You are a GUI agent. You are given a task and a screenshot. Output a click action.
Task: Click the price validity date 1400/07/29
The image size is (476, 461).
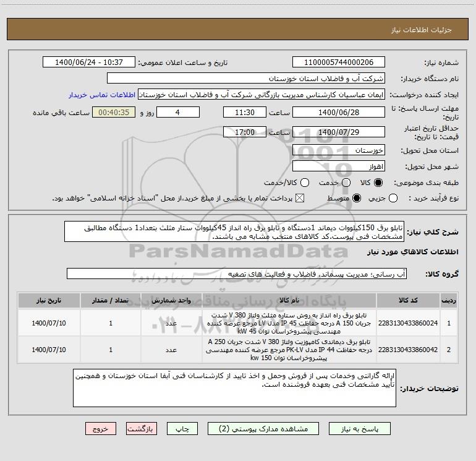click(339, 132)
